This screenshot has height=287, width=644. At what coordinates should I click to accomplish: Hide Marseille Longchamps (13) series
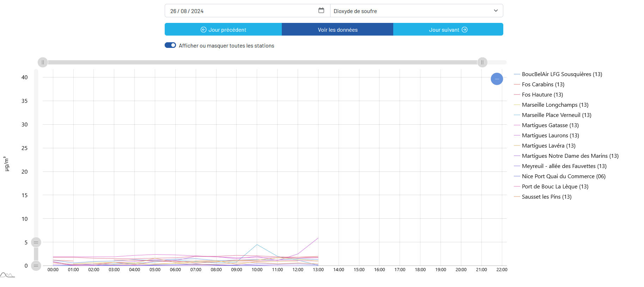[551, 105]
